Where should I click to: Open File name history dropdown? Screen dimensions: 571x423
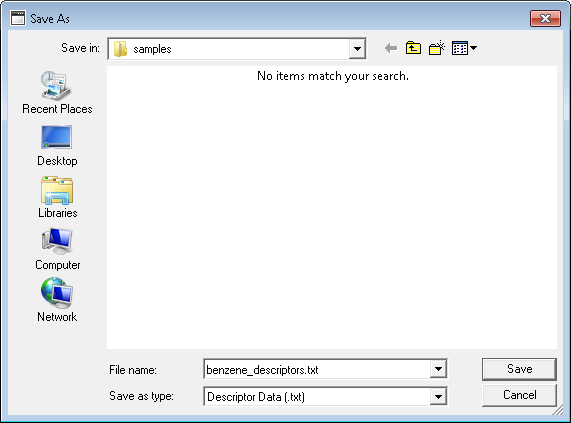(438, 369)
